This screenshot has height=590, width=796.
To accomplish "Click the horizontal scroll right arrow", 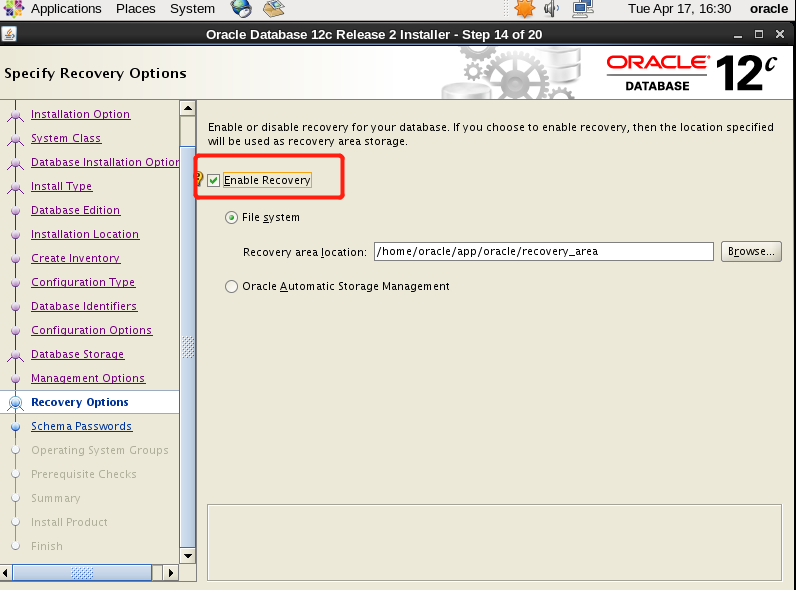I will 171,573.
